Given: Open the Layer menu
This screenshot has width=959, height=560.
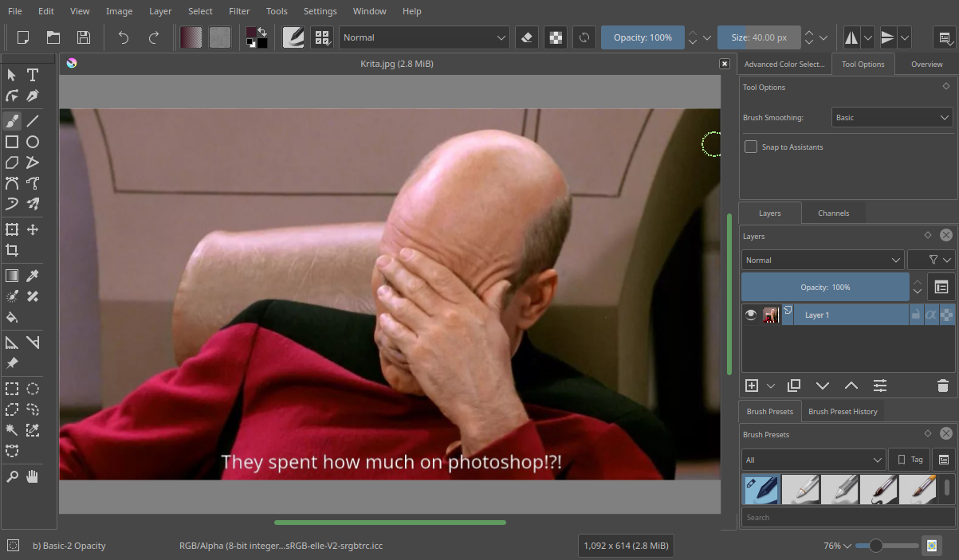Looking at the screenshot, I should [x=160, y=11].
